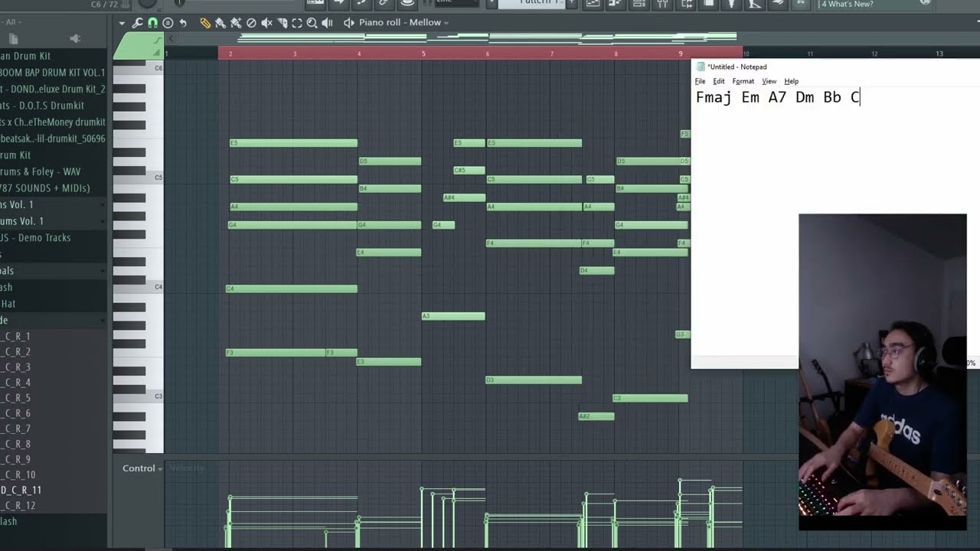Image resolution: width=980 pixels, height=551 pixels.
Task: Click the browser speaker icon
Action: (75, 38)
